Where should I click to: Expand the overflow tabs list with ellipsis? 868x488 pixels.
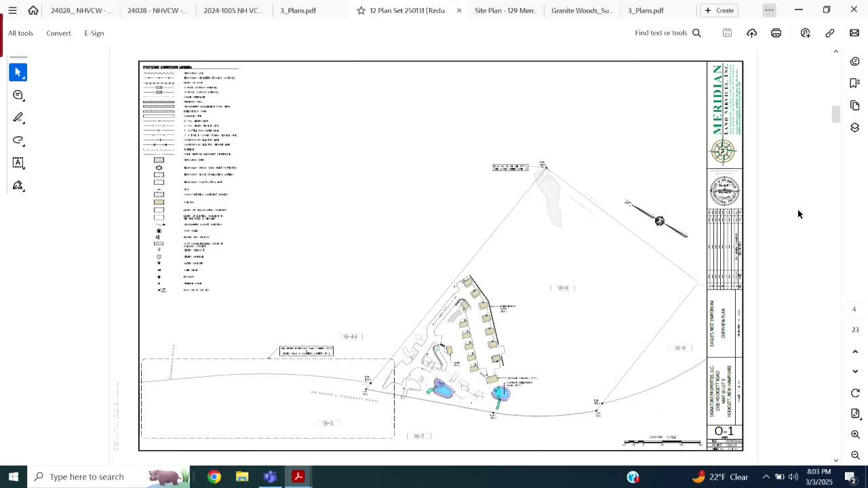[x=769, y=10]
